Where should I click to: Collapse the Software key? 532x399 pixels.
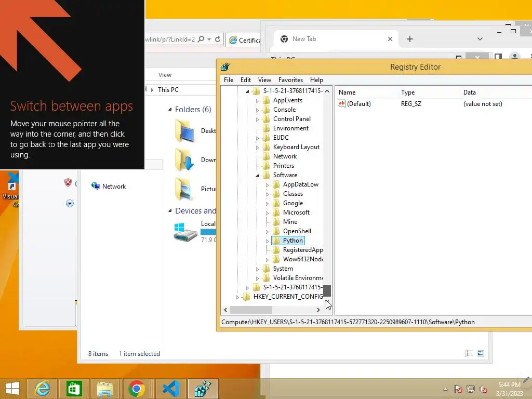pyautogui.click(x=257, y=176)
